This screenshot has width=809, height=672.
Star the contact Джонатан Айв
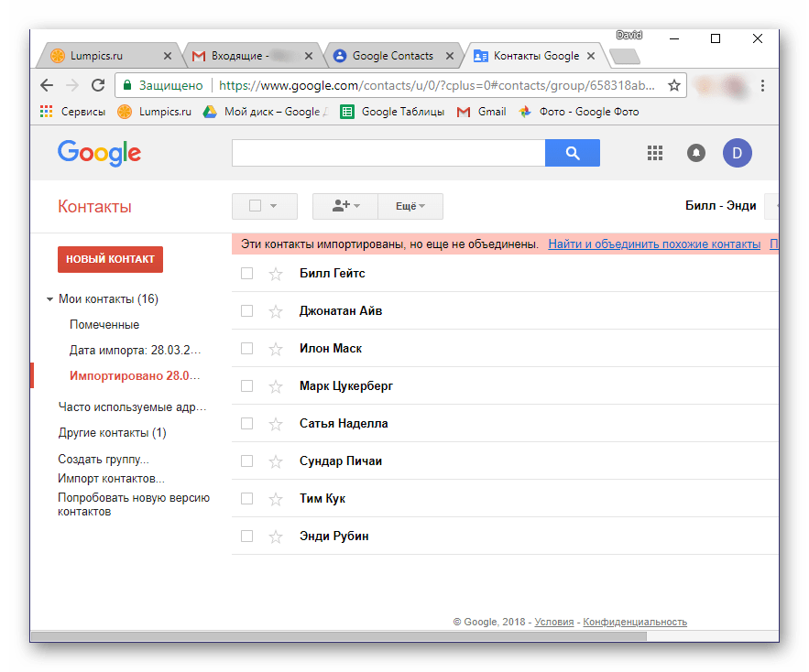tap(276, 311)
